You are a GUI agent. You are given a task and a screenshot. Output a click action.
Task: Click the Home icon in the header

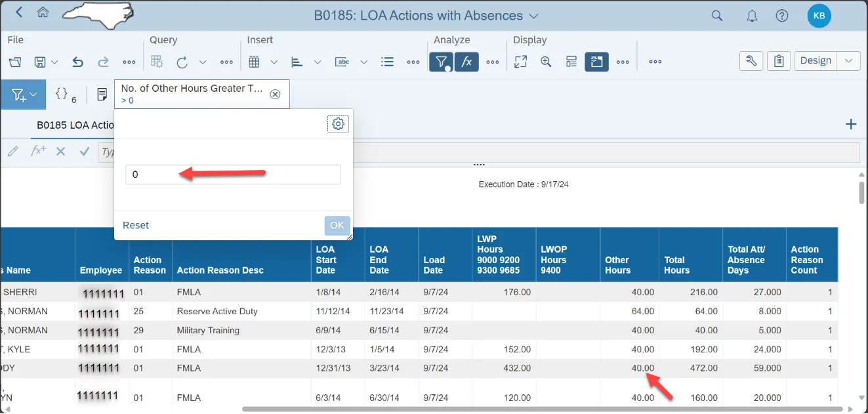pyautogui.click(x=43, y=13)
